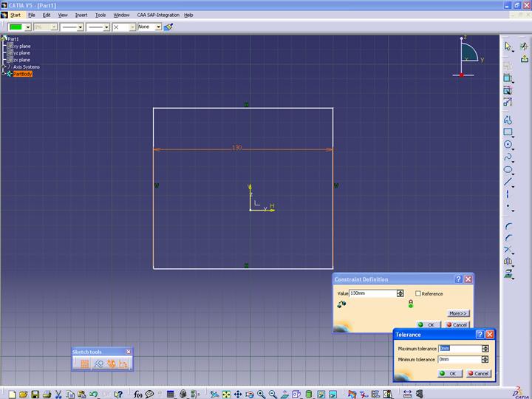Viewport: 532px width, 399px height.
Task: Click Cancel in Constraint Definition dialog
Action: point(457,324)
